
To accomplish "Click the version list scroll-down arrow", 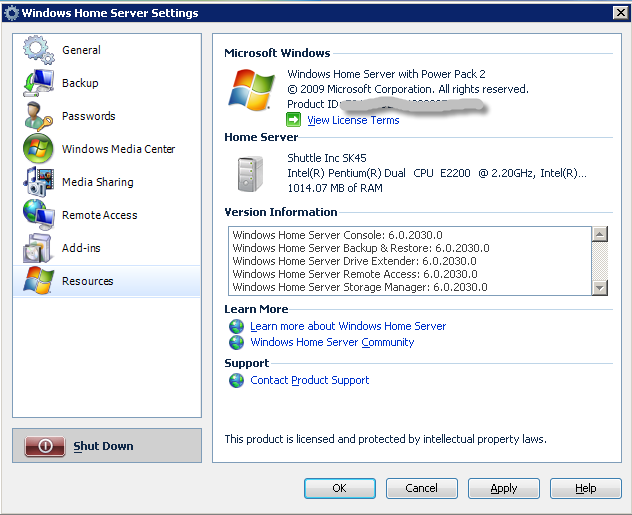I will point(599,288).
